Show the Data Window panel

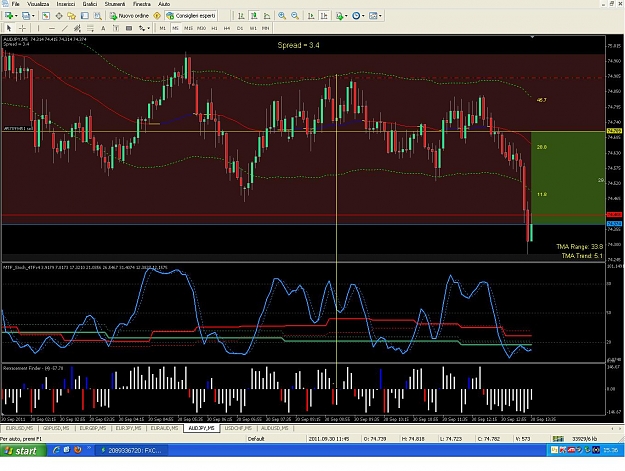tap(59, 16)
